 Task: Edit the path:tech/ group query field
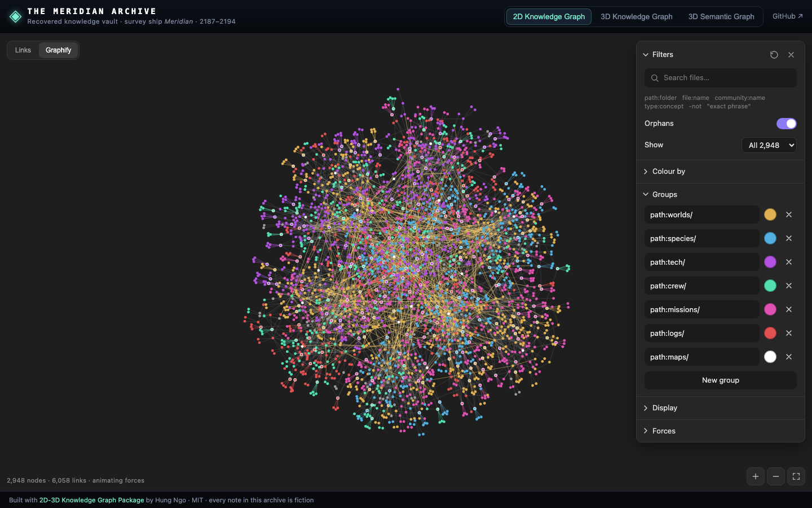(701, 262)
